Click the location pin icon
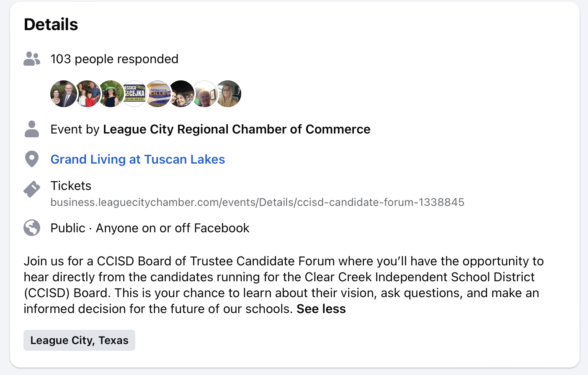This screenshot has width=588, height=375. tap(32, 159)
